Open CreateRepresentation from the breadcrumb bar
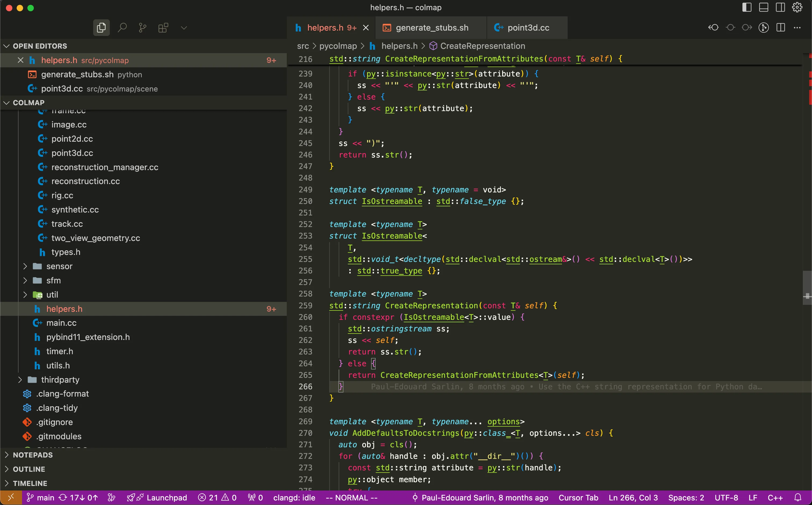Viewport: 812px width, 505px height. [x=482, y=46]
